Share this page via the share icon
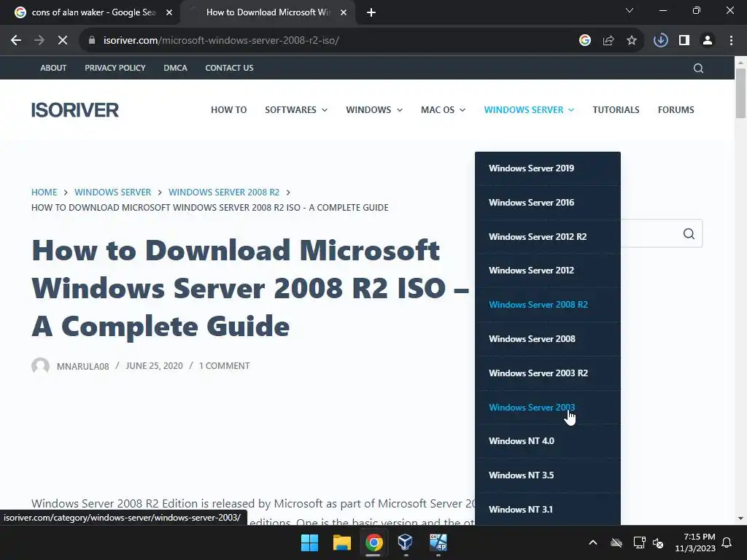 (608, 41)
